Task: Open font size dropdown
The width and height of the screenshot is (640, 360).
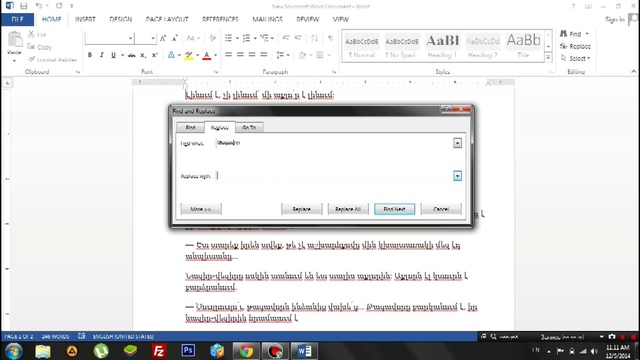Action: point(153,38)
